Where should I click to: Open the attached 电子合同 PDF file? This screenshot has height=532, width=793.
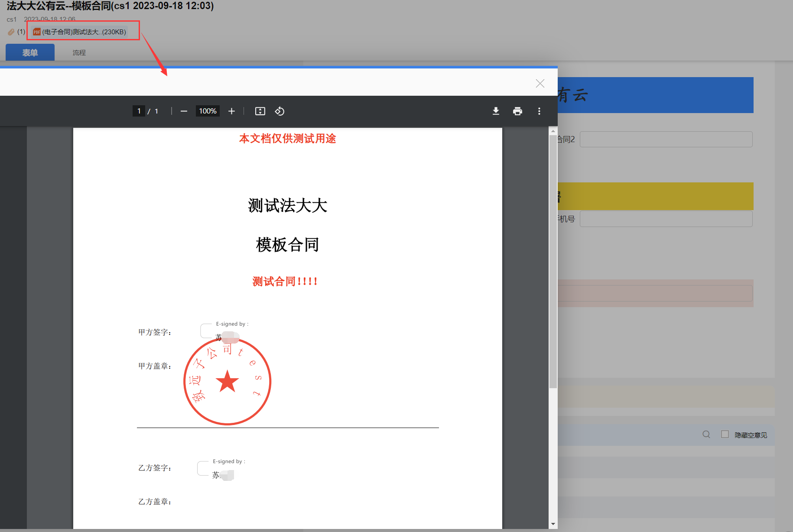[x=81, y=32]
